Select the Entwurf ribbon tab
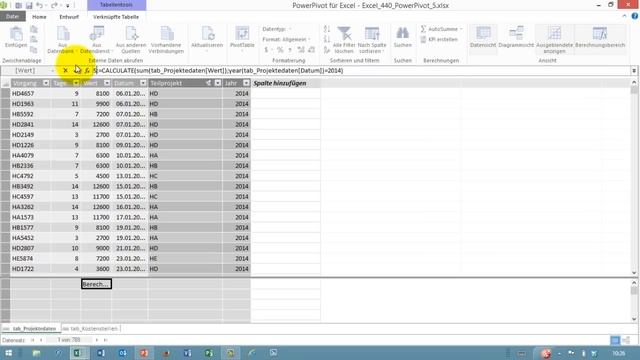This screenshot has height=360, width=640. coord(69,17)
